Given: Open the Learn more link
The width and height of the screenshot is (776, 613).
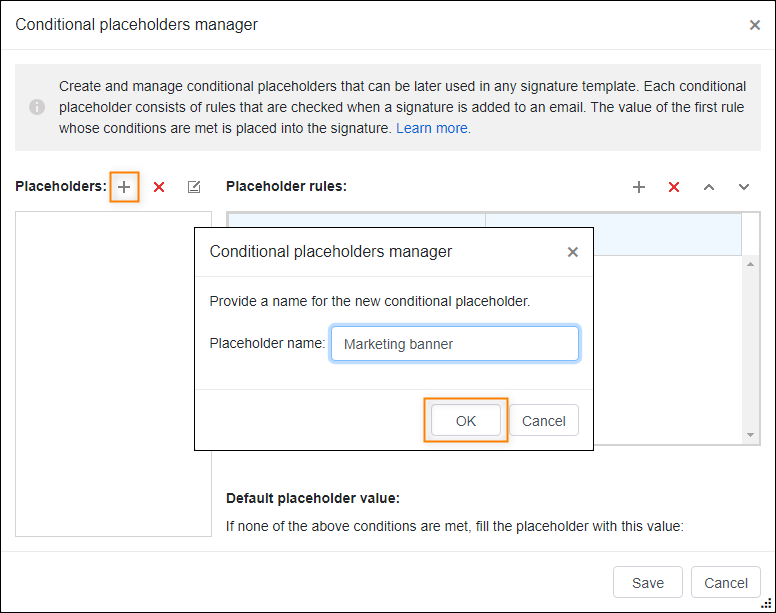Looking at the screenshot, I should (x=433, y=128).
